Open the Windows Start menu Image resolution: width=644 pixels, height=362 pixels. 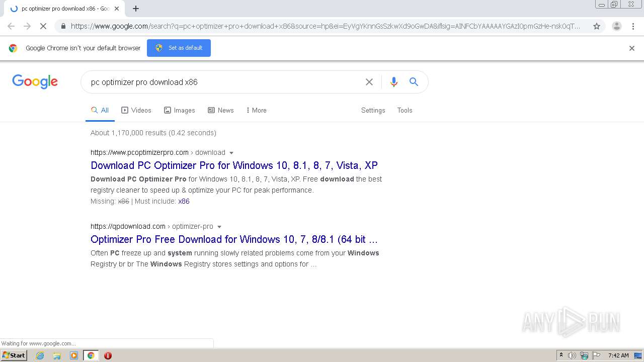[14, 355]
